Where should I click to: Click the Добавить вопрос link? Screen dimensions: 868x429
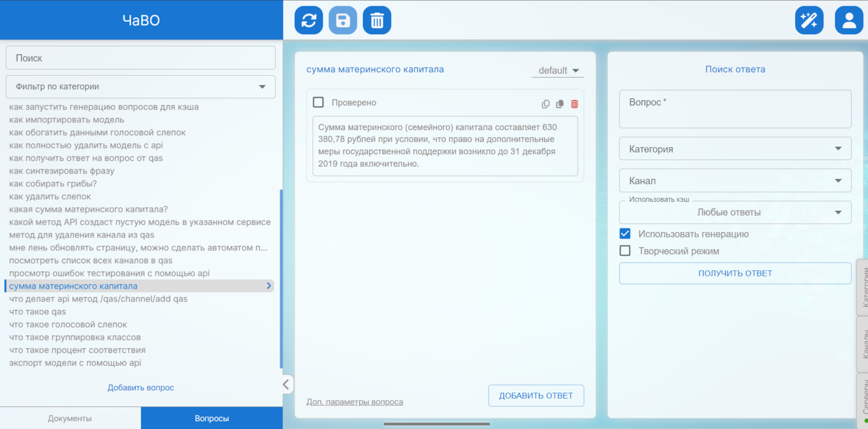click(x=140, y=387)
